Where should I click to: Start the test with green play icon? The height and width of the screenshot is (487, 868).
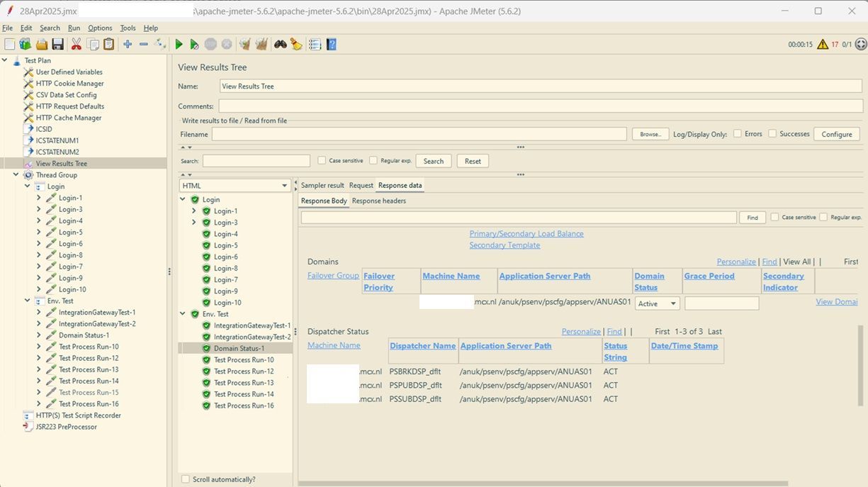click(x=179, y=44)
